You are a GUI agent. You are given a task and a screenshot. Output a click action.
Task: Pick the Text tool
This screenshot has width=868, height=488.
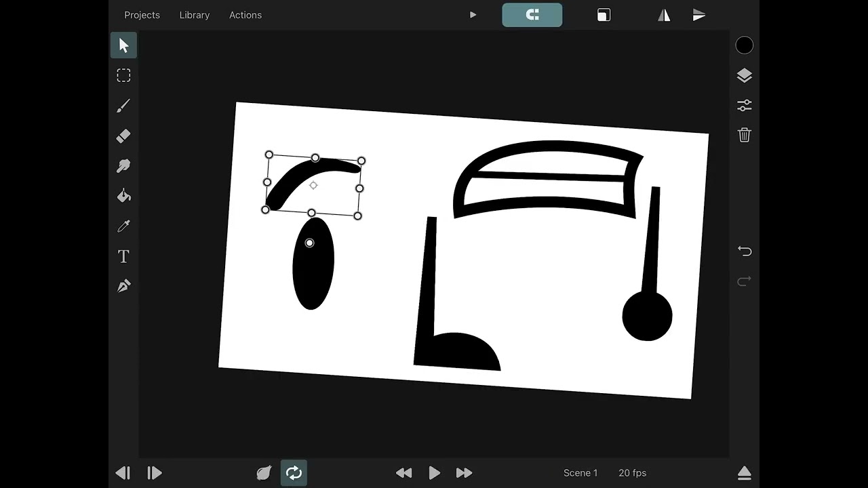(123, 256)
